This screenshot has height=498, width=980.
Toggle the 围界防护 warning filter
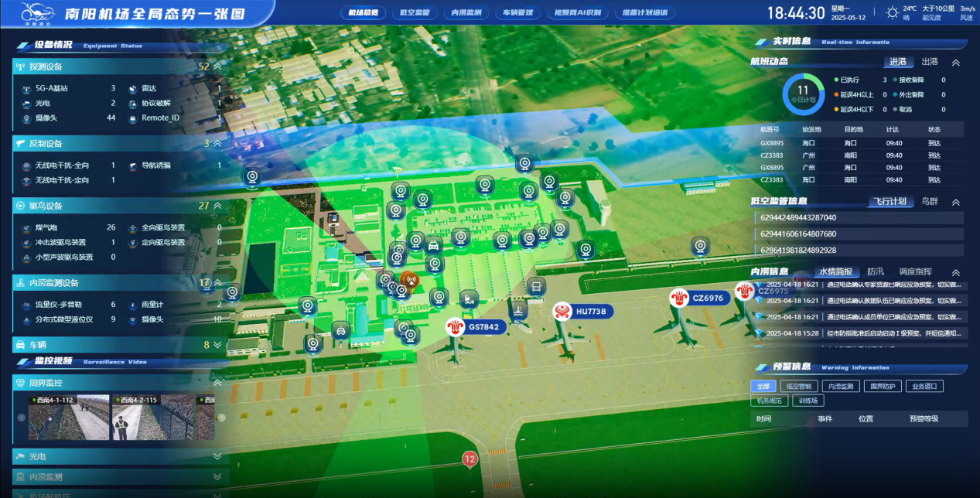click(x=883, y=386)
